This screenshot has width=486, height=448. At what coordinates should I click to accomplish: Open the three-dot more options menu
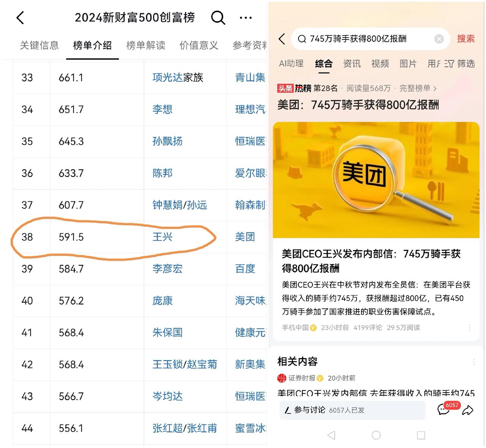(x=246, y=17)
